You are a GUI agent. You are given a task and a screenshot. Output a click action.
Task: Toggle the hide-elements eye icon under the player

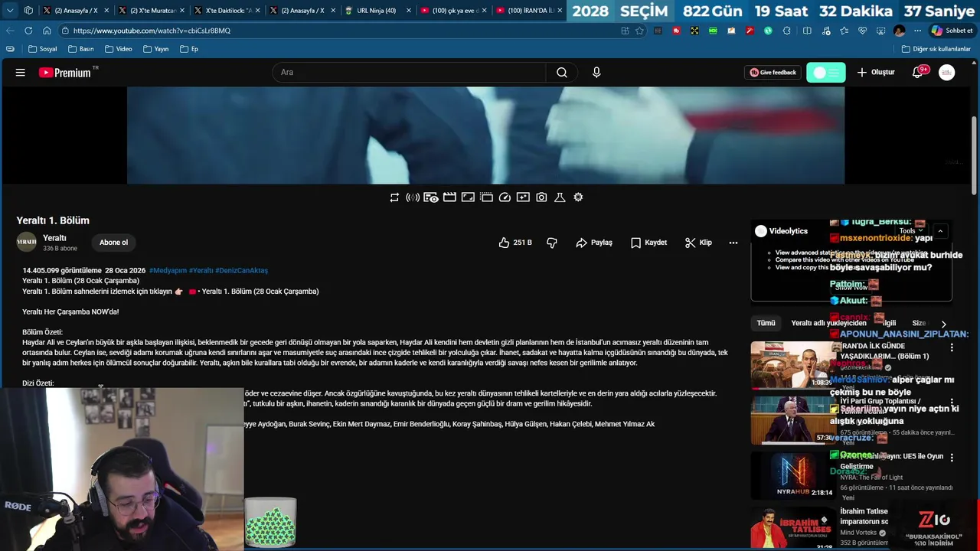(x=431, y=197)
